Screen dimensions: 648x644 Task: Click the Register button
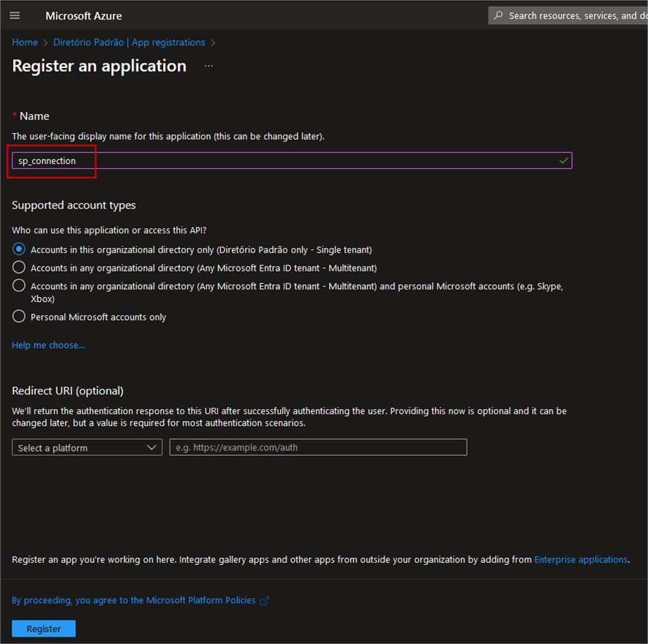(x=44, y=629)
